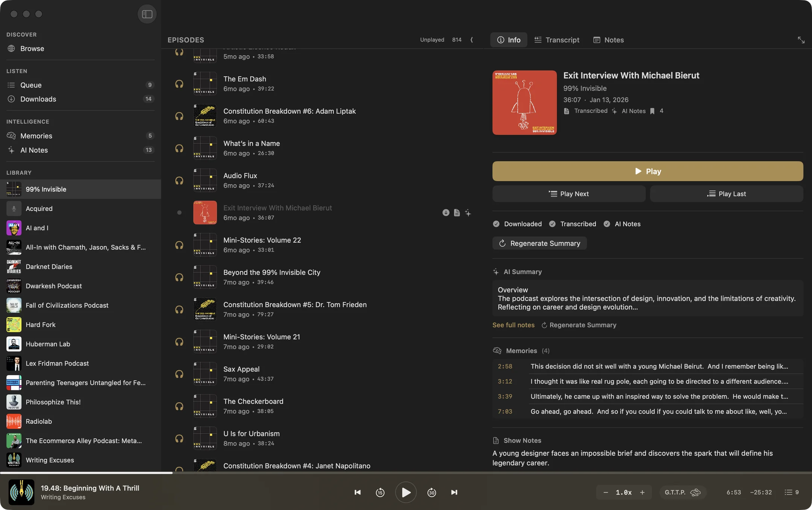Open now-playing Writing Excuses artwork

21,492
